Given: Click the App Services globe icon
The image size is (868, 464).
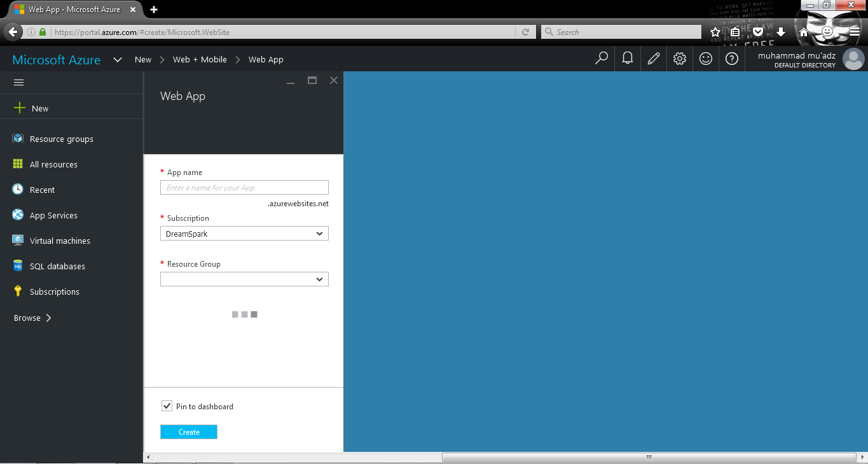Looking at the screenshot, I should pos(18,214).
